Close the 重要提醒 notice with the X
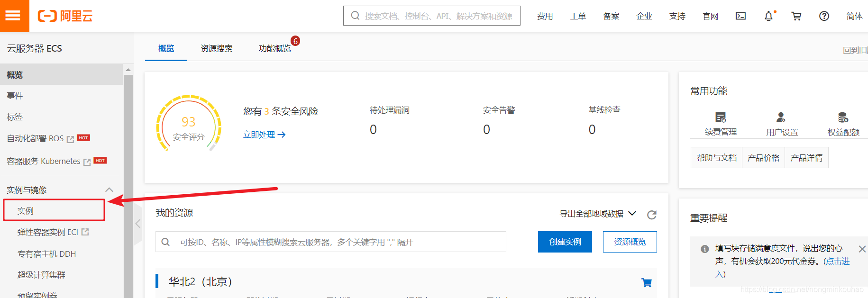Image resolution: width=868 pixels, height=298 pixels. 862,249
